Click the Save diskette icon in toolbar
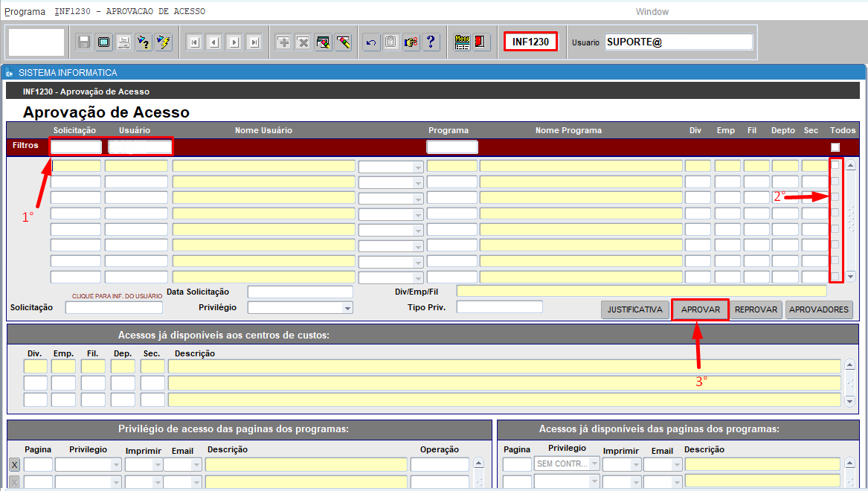Screen dimensions: 868x491 point(83,42)
